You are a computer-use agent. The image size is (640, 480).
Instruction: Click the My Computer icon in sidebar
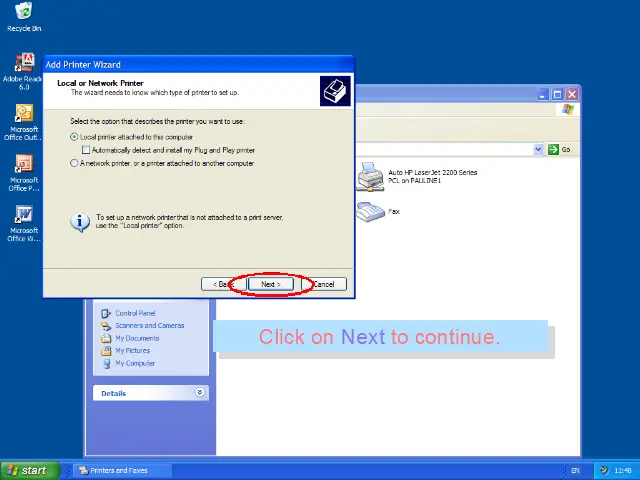(106, 363)
